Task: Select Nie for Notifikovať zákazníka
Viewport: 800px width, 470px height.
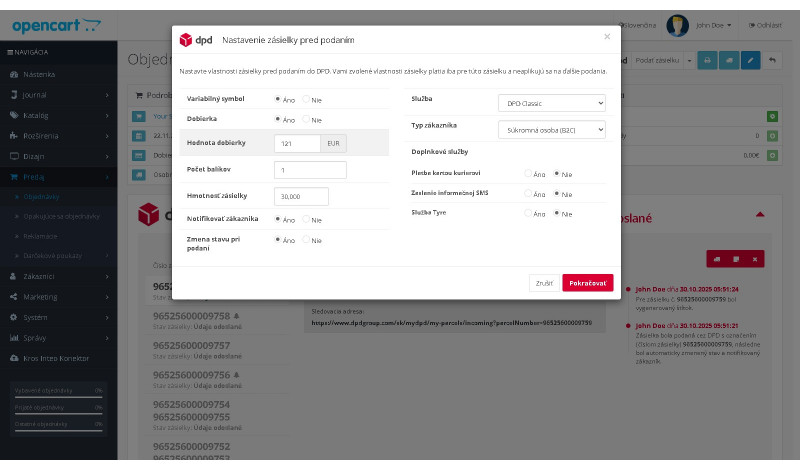Action: pos(306,219)
